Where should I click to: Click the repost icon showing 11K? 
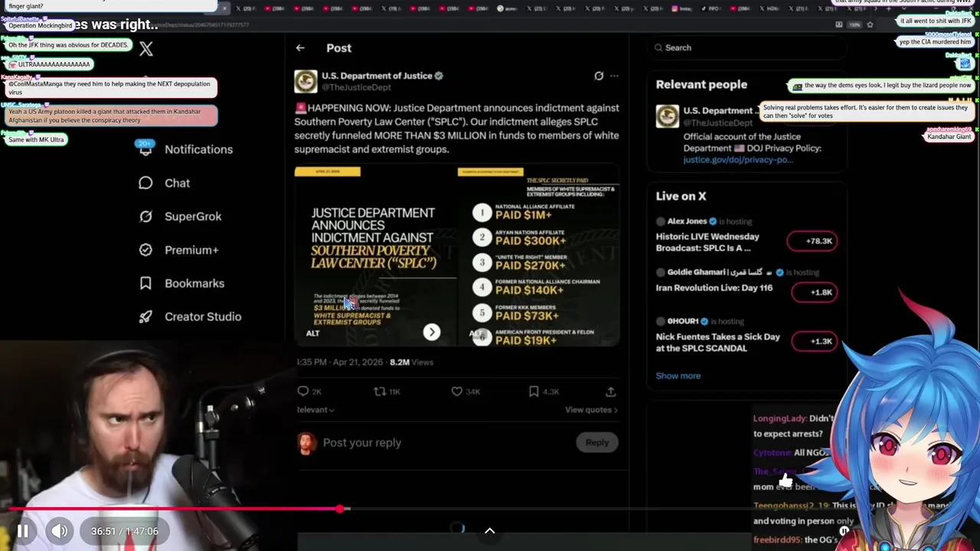379,391
